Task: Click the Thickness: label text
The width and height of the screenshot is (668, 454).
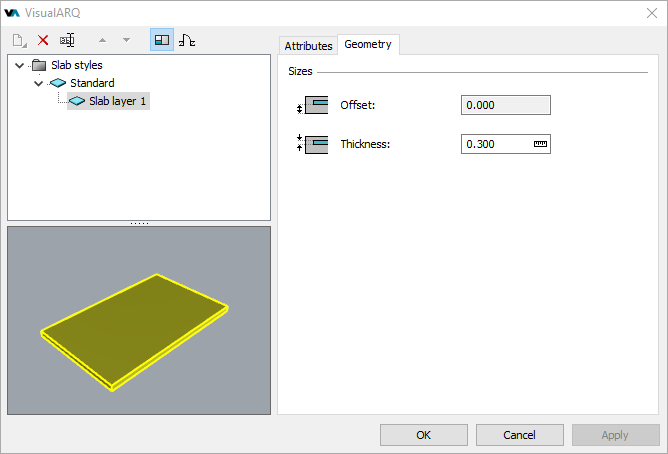Action: pos(365,144)
